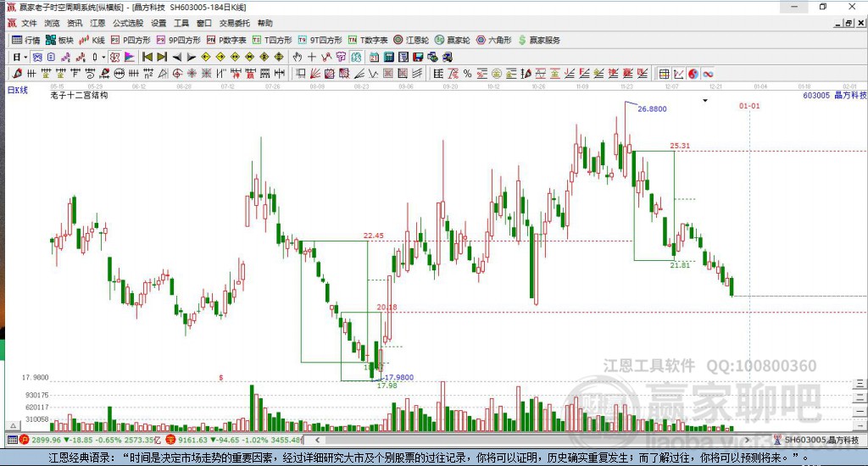
Task: Jump to first bar icon
Action: [147, 57]
